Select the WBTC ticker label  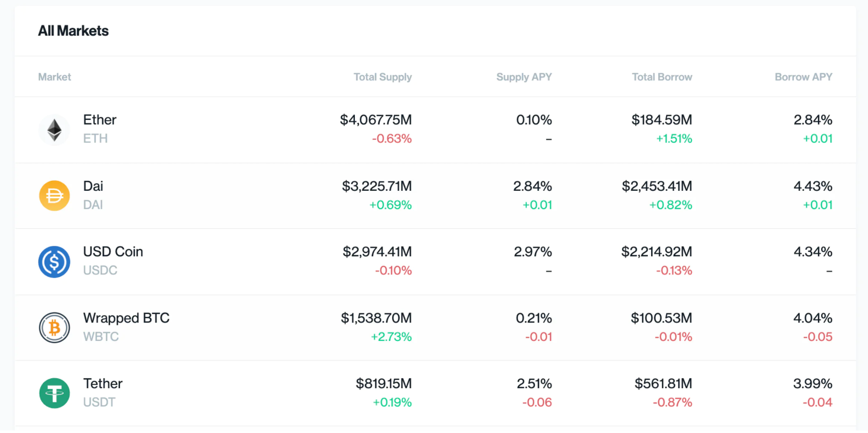[x=101, y=337]
